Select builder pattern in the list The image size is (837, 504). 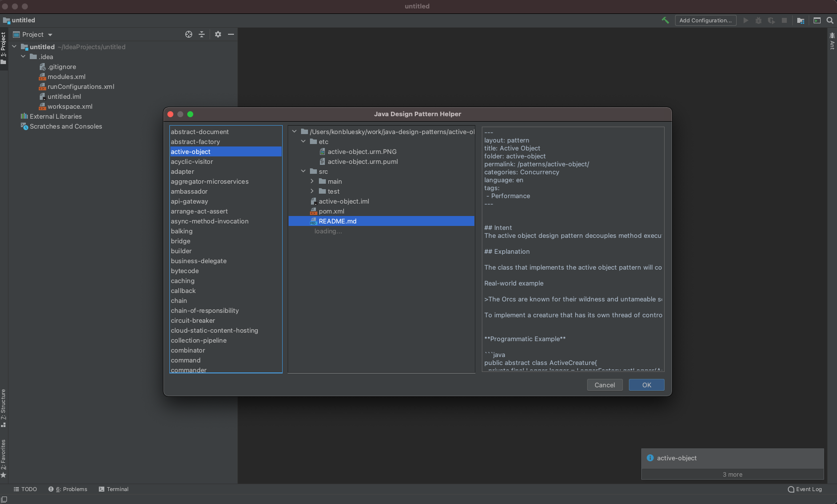tap(226, 251)
